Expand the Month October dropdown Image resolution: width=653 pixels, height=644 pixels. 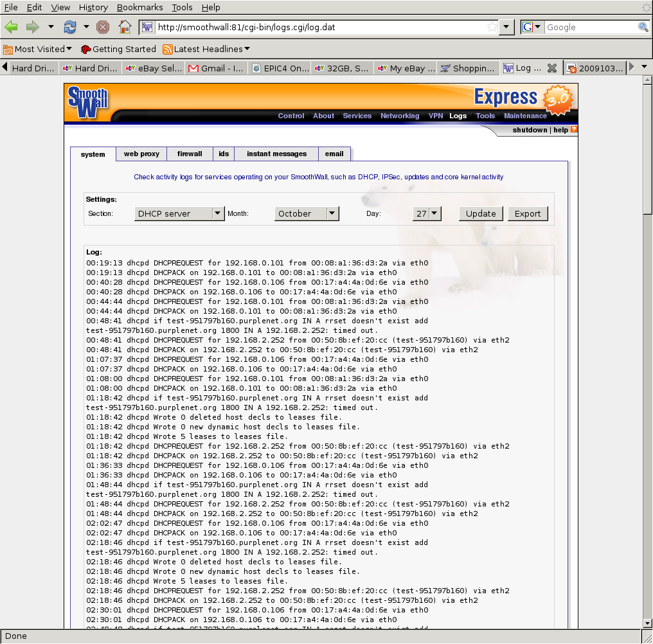(307, 213)
